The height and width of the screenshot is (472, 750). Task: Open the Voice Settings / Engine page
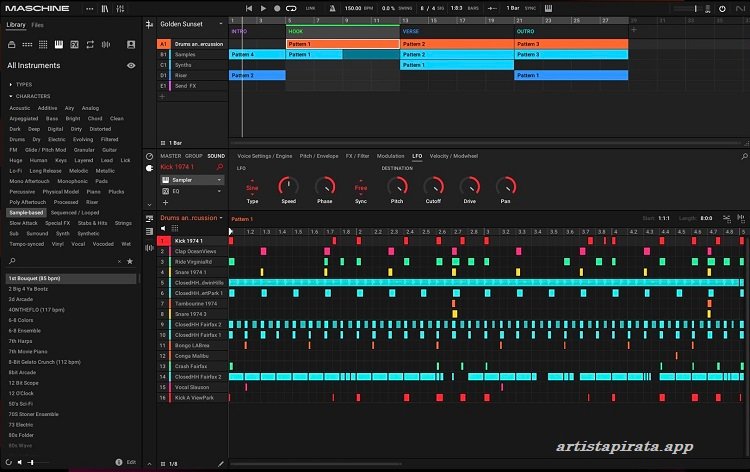(x=265, y=156)
